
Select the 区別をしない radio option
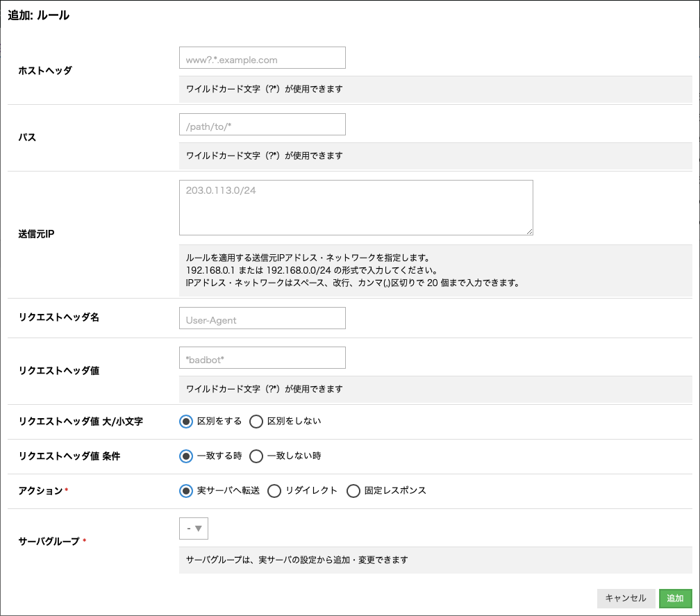[257, 422]
